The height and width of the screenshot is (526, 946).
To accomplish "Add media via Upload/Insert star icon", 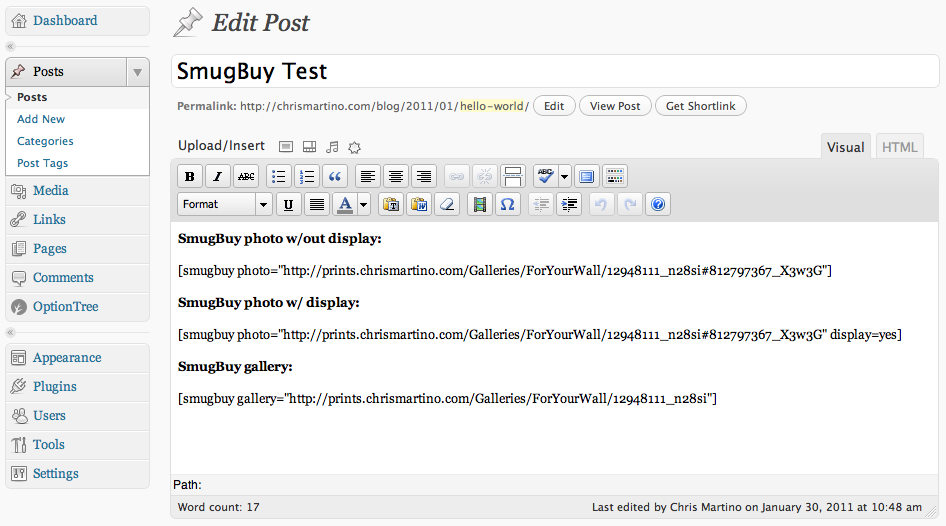I will tap(355, 147).
